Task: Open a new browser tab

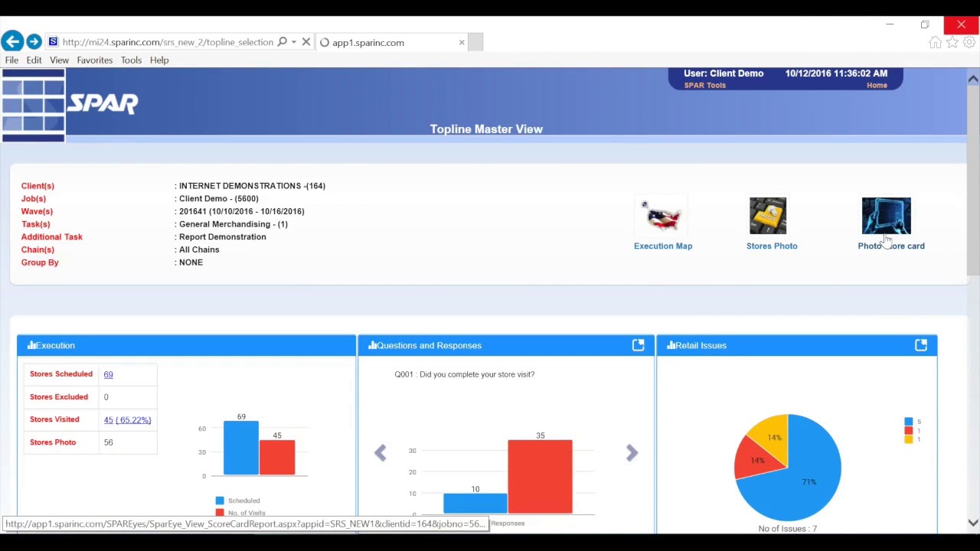Action: (x=475, y=42)
